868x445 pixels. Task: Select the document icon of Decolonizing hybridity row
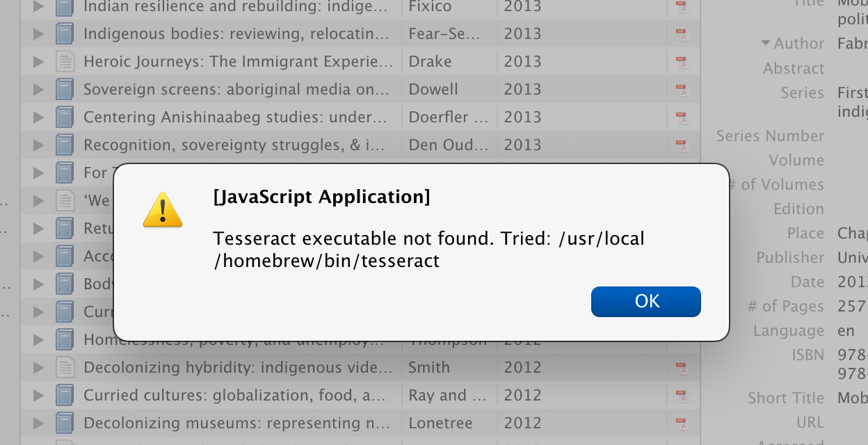[x=65, y=367]
